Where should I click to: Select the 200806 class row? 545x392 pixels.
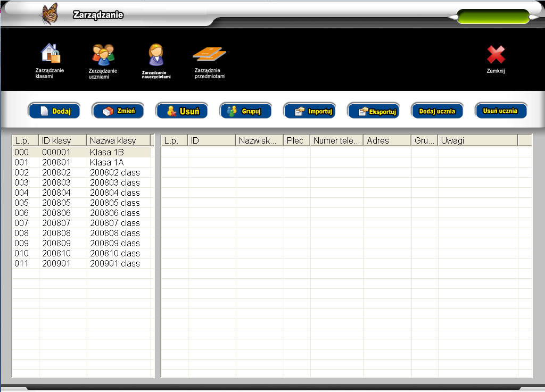(82, 213)
